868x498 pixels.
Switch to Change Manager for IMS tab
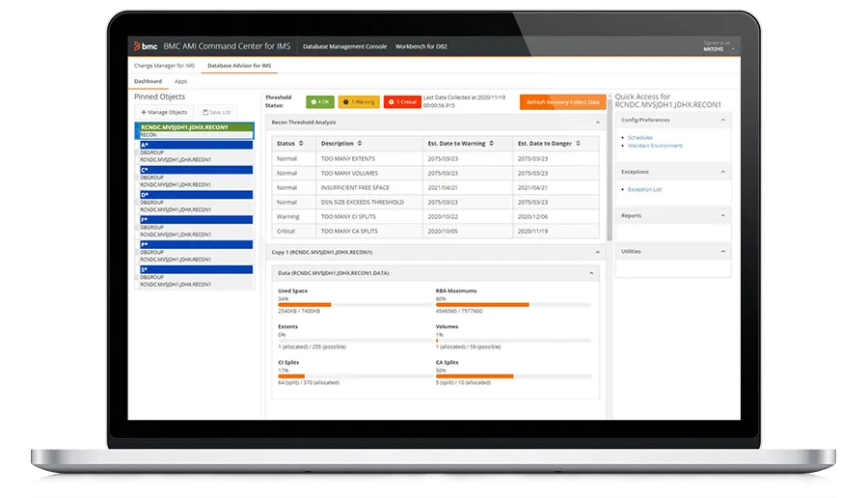click(164, 66)
